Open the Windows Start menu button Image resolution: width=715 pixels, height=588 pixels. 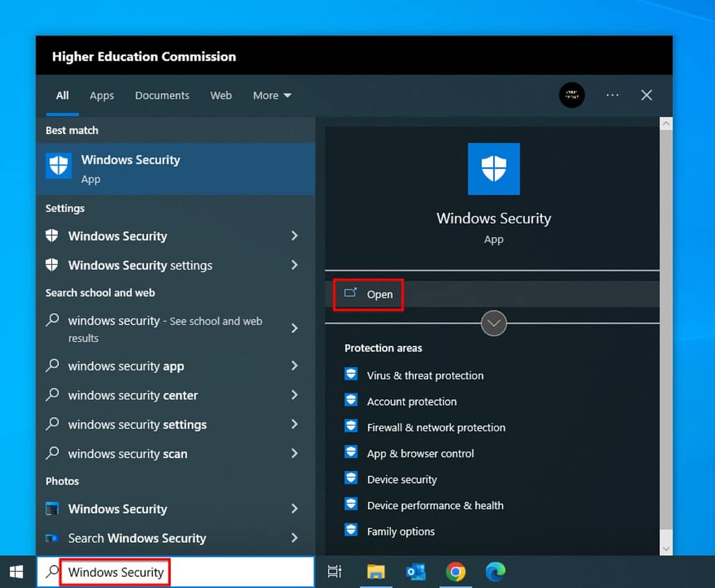click(17, 571)
